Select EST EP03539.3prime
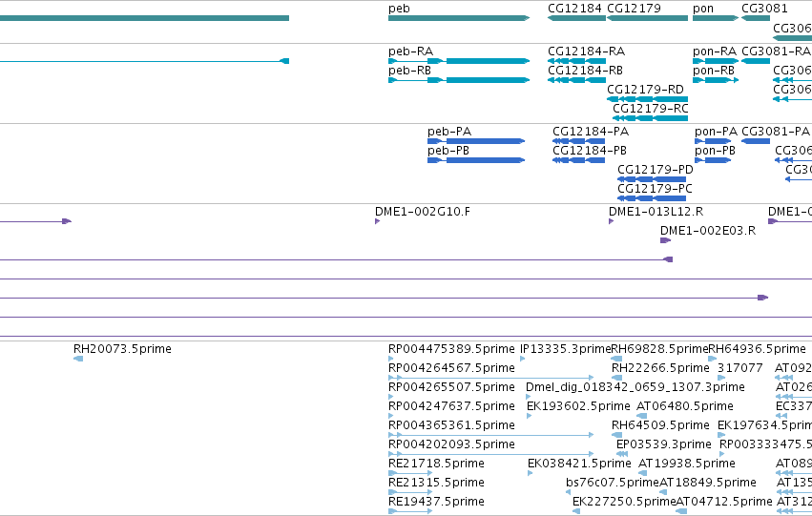Viewport: 812px width, 516px height. tap(622, 454)
